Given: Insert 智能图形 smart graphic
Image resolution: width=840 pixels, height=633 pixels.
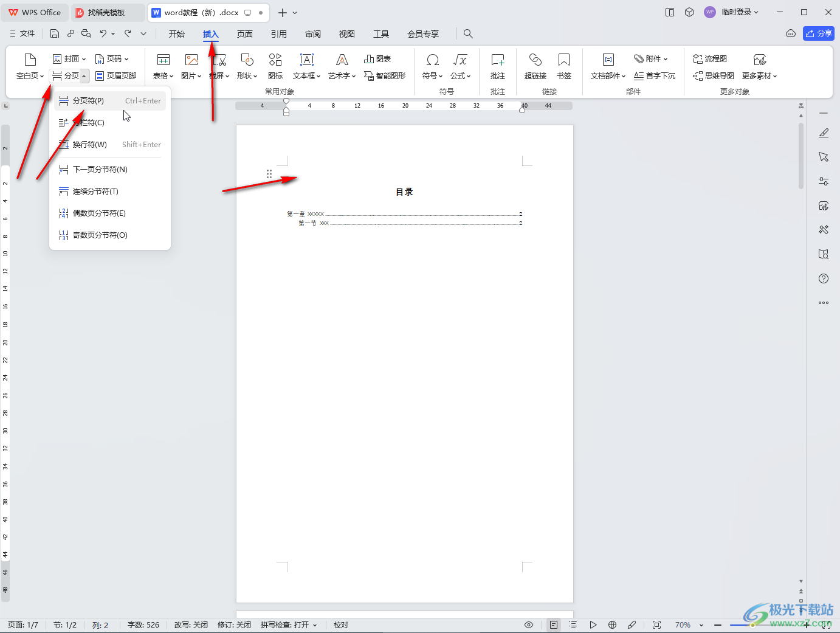Looking at the screenshot, I should coord(385,76).
